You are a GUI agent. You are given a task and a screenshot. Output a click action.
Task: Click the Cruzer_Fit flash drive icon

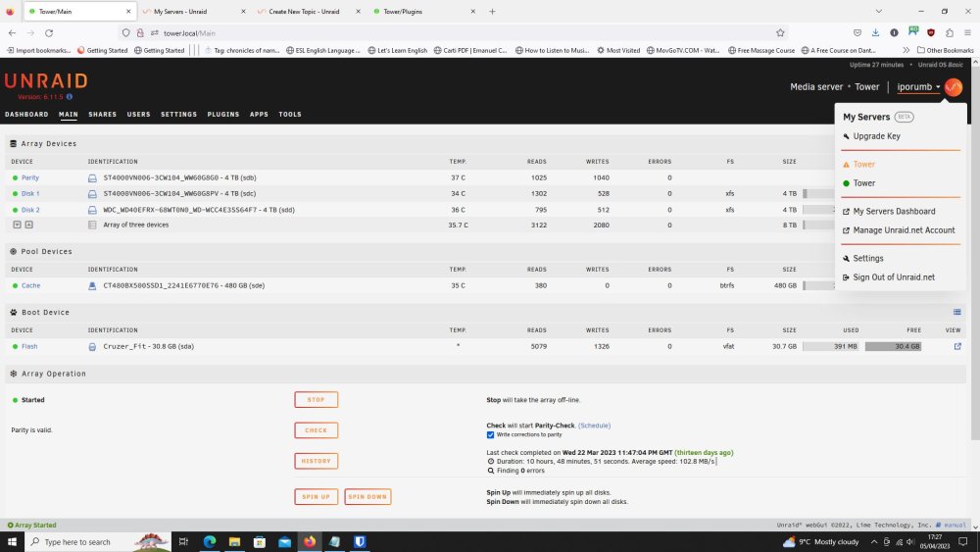[92, 346]
